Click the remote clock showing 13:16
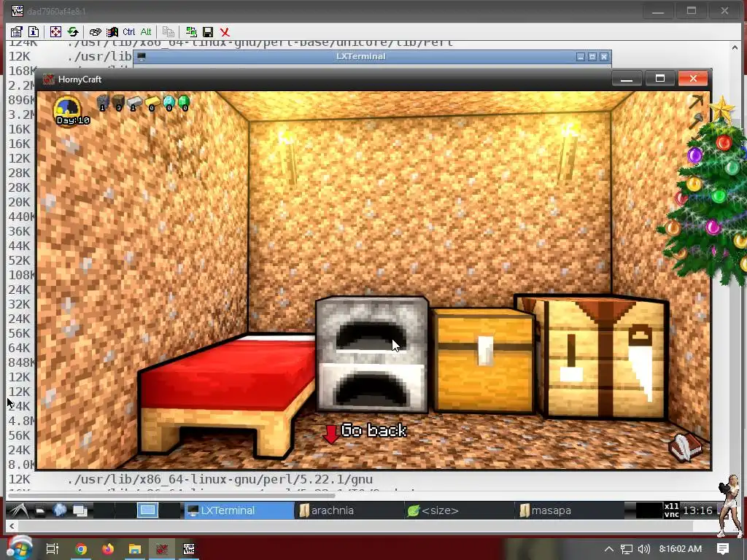The image size is (747, 560). [698, 510]
